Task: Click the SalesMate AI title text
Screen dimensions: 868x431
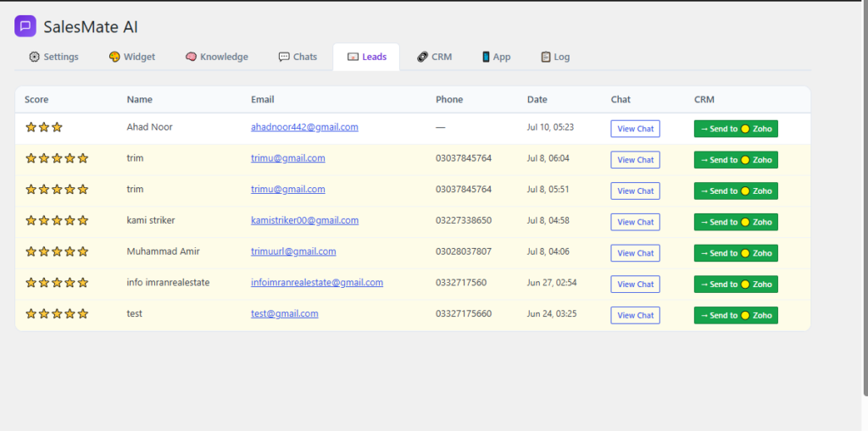Action: tap(91, 26)
